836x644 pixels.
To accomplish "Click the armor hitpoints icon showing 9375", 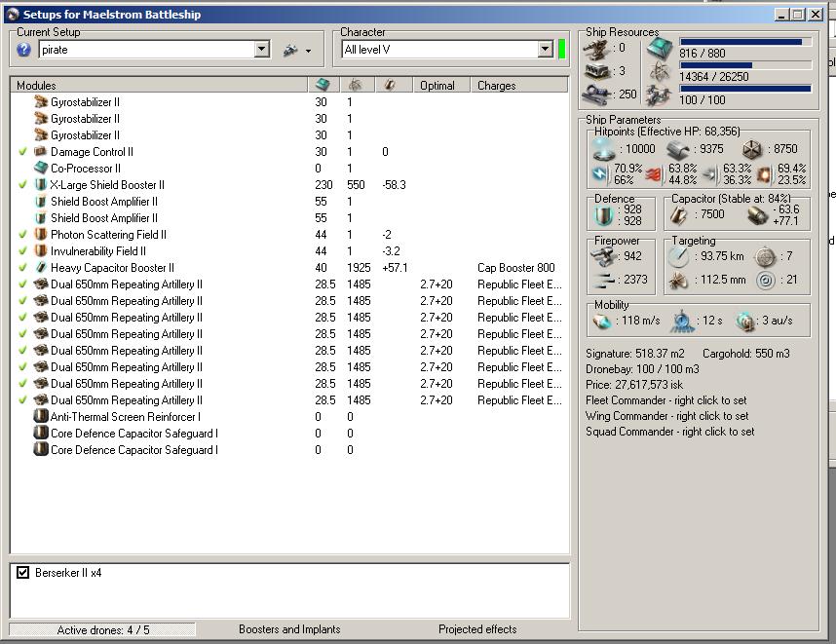I will pos(678,149).
